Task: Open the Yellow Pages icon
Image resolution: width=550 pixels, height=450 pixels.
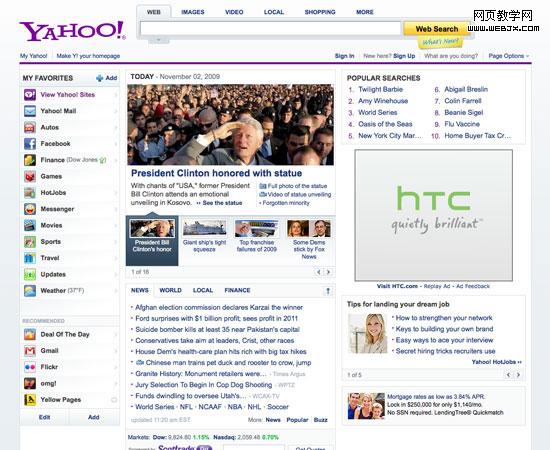Action: coord(30,400)
